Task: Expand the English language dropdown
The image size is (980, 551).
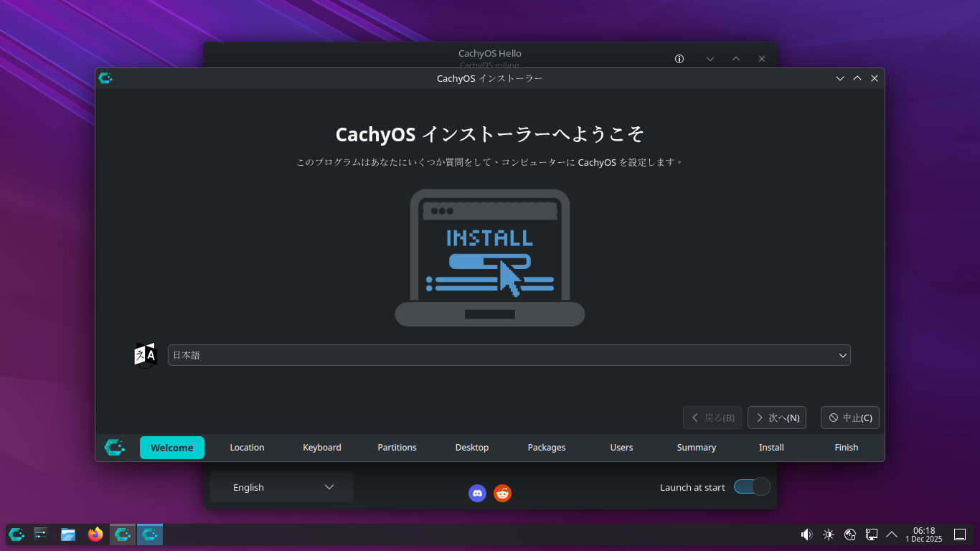Action: [282, 487]
